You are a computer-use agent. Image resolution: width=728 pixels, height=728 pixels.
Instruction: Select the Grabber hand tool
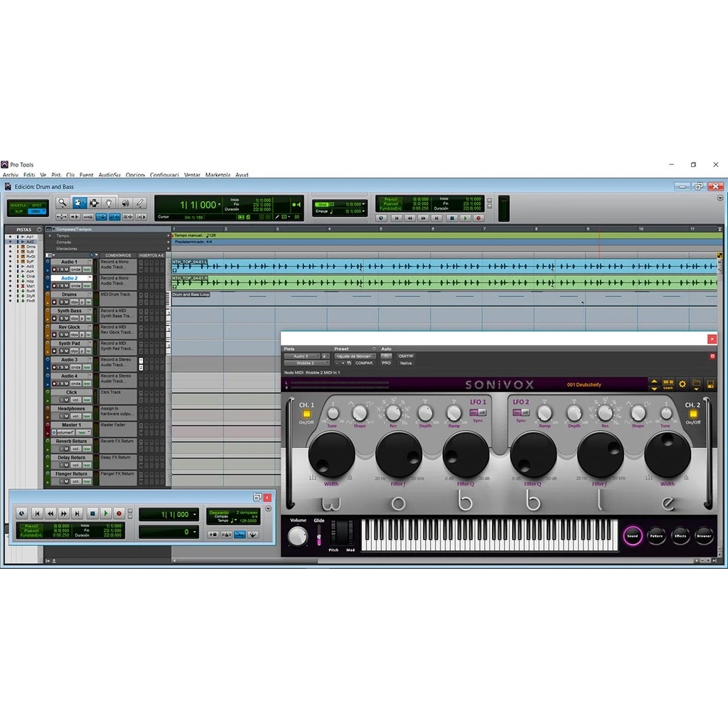109,203
